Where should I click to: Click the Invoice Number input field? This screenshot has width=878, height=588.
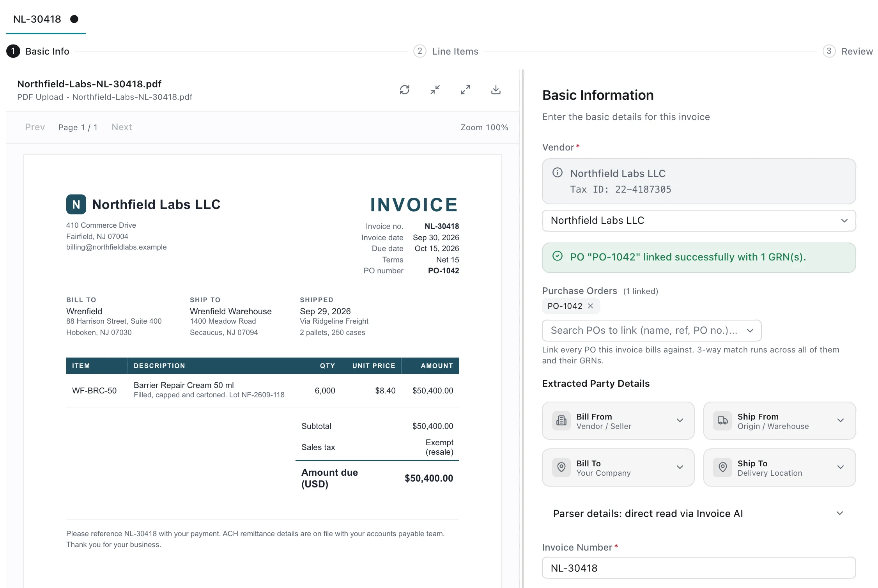tap(699, 568)
